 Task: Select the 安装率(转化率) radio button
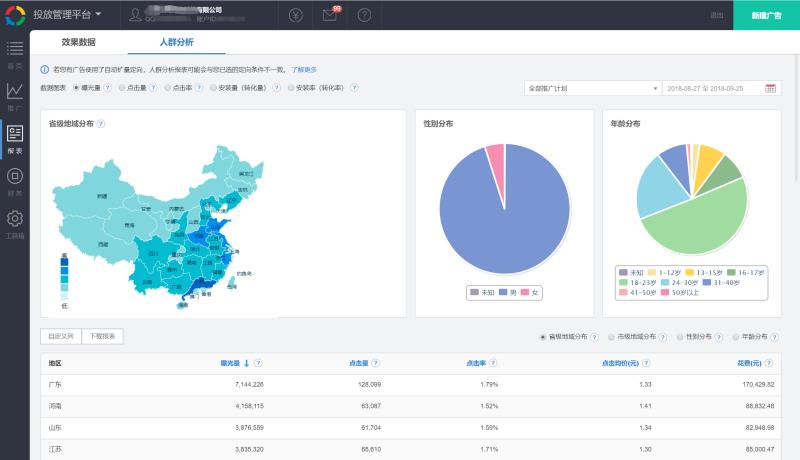pyautogui.click(x=291, y=88)
